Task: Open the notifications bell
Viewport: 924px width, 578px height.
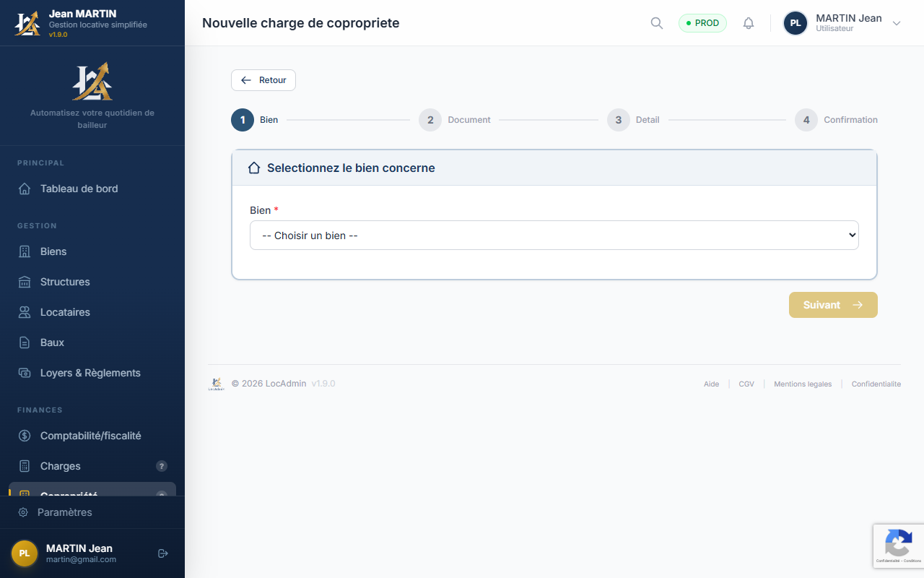Action: click(x=749, y=23)
